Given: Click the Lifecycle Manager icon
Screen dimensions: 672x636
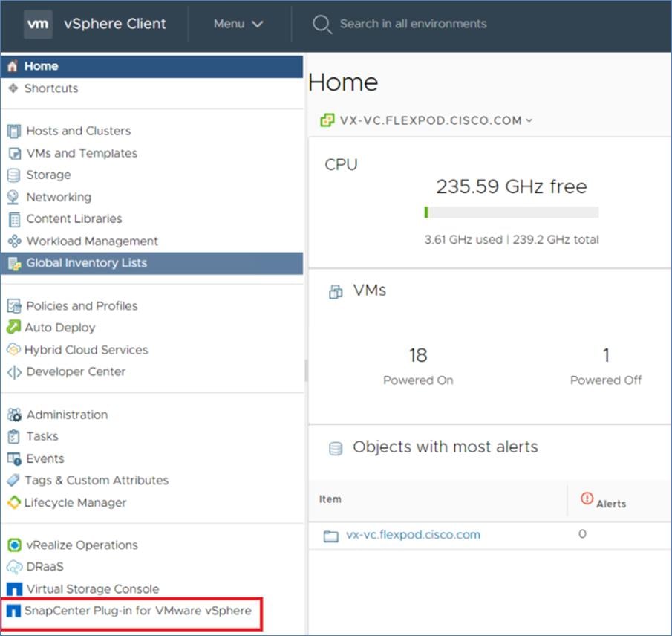Looking at the screenshot, I should [13, 502].
